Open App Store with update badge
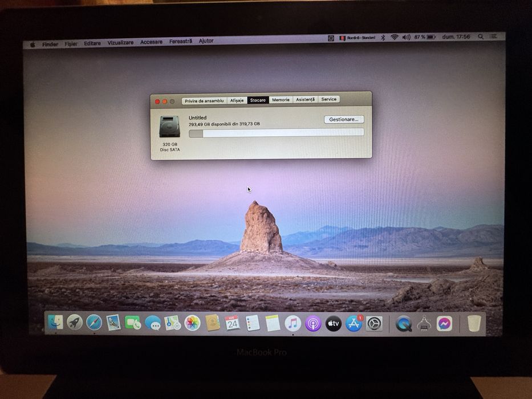The image size is (532, 399). (x=354, y=323)
